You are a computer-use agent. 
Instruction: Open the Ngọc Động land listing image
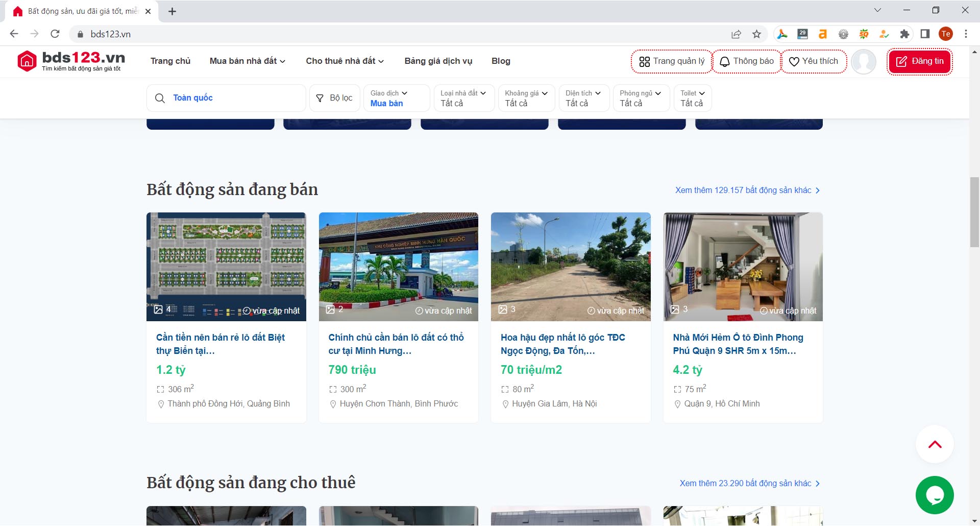(x=571, y=267)
